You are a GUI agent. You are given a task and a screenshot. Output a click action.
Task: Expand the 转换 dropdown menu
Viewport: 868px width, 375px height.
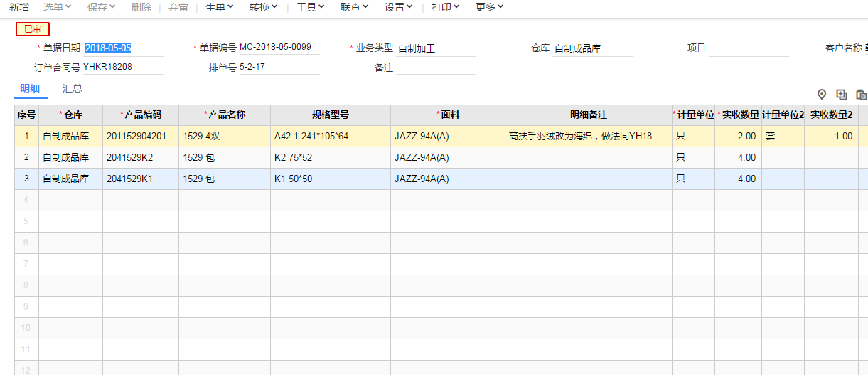pos(263,7)
